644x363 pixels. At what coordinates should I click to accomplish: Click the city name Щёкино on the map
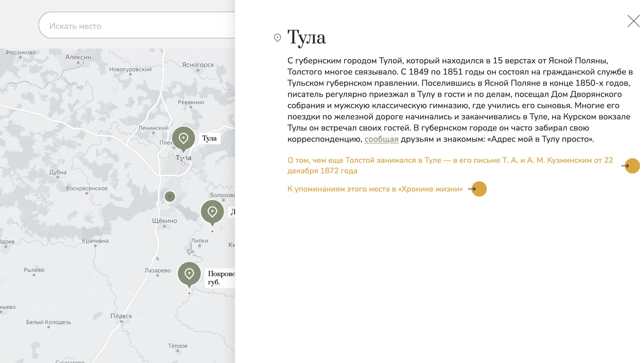click(165, 221)
